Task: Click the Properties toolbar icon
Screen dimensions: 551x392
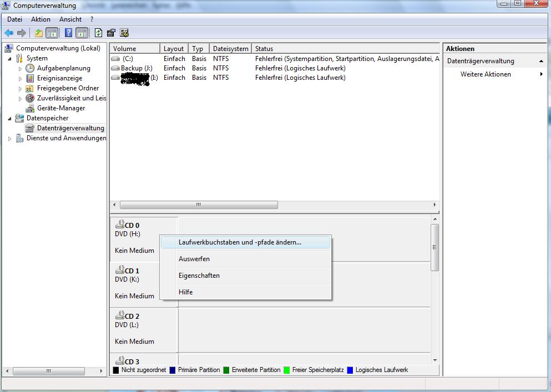Action: [x=112, y=33]
